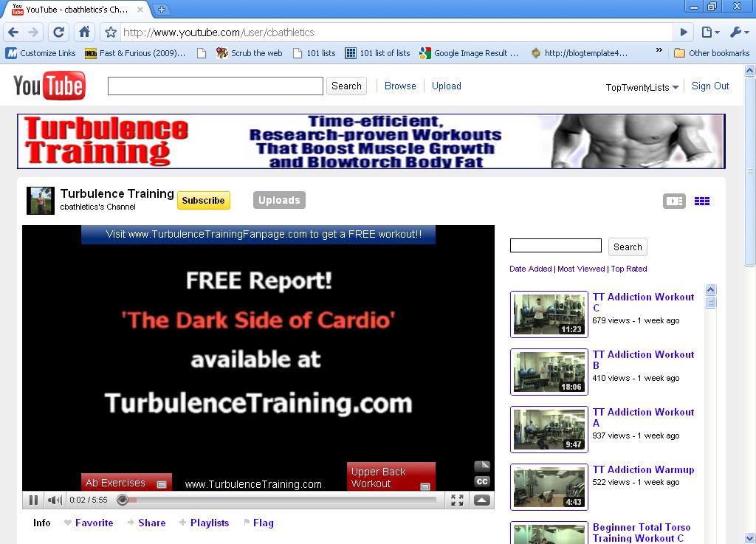Click the TurbulenceTrainingFanpage annotation bar

pyautogui.click(x=258, y=234)
